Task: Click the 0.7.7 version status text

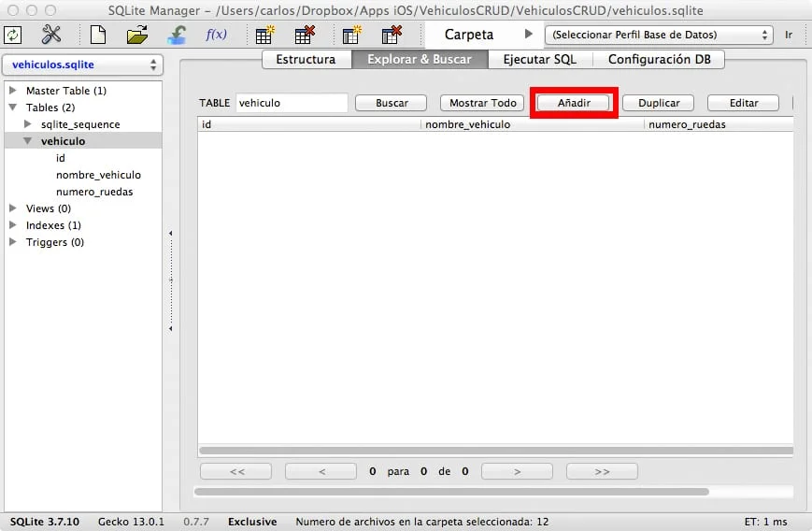Action: 195,522
